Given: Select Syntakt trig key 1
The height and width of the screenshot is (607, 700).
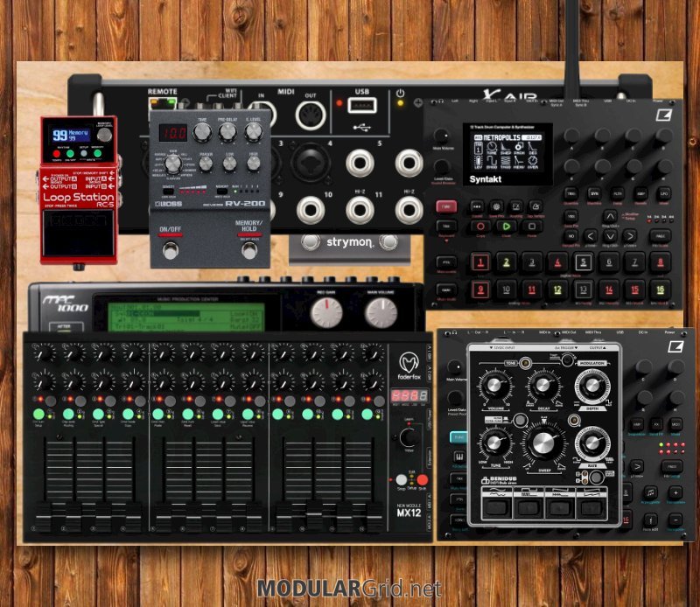Looking at the screenshot, I should [x=480, y=262].
